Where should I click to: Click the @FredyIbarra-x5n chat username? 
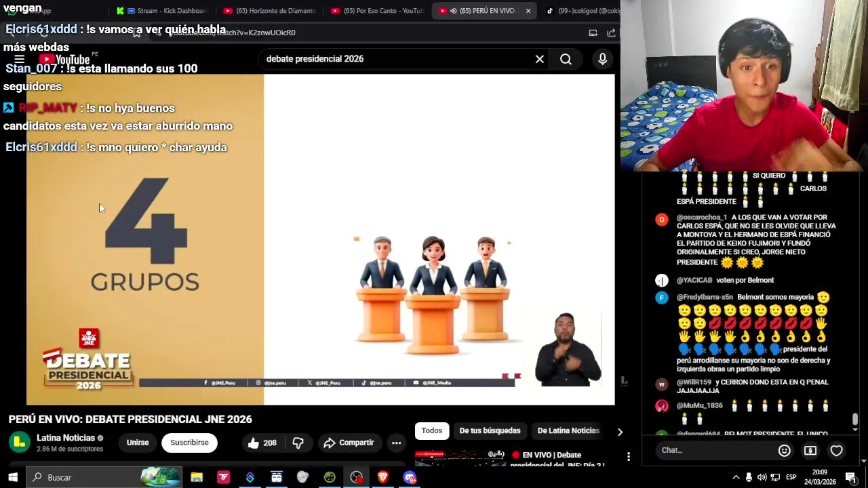tap(705, 297)
